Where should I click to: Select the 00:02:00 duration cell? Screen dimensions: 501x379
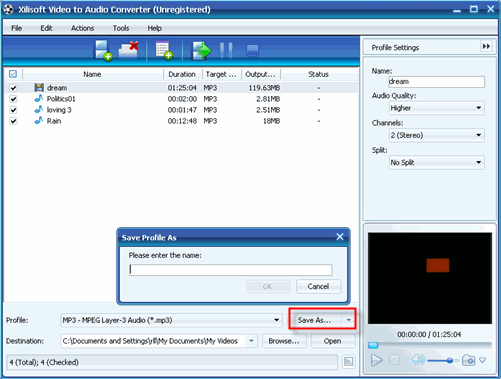(182, 99)
